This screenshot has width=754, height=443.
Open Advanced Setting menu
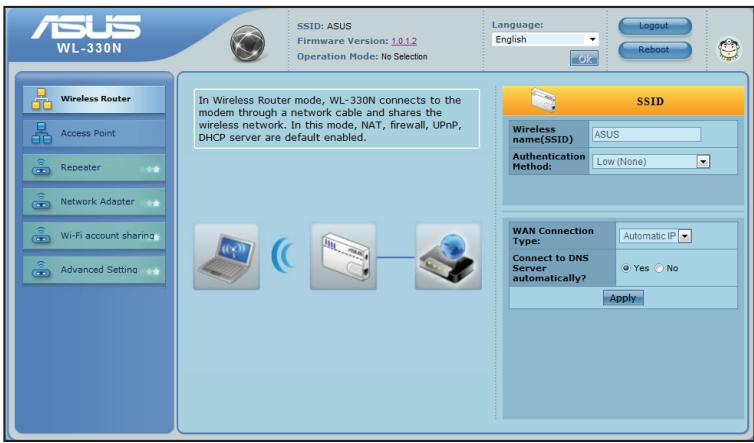point(94,270)
